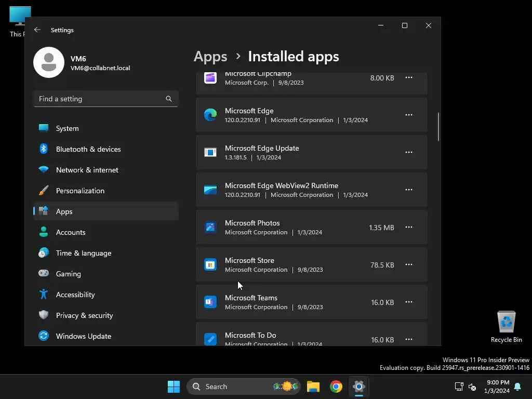Click the Windows Update sync icon

coord(44,336)
